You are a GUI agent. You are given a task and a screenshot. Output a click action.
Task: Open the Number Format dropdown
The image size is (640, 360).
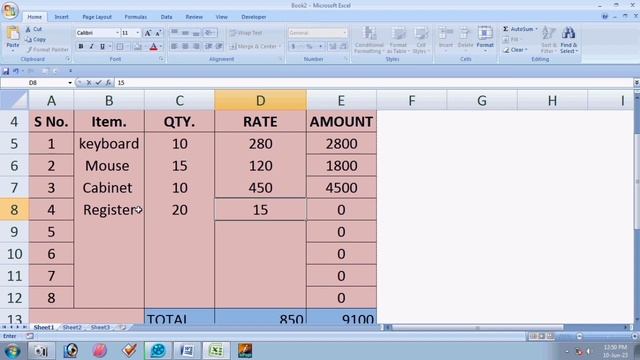click(x=344, y=33)
